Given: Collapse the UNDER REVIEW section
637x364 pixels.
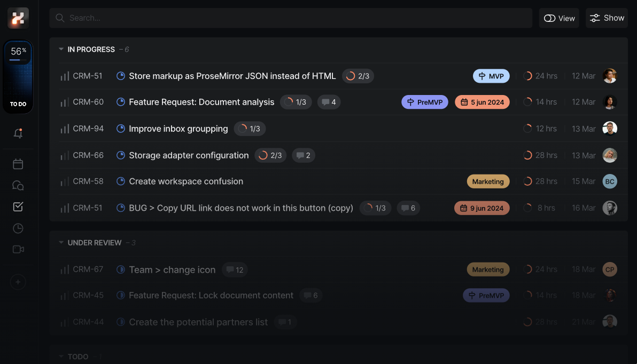Looking at the screenshot, I should (x=61, y=243).
